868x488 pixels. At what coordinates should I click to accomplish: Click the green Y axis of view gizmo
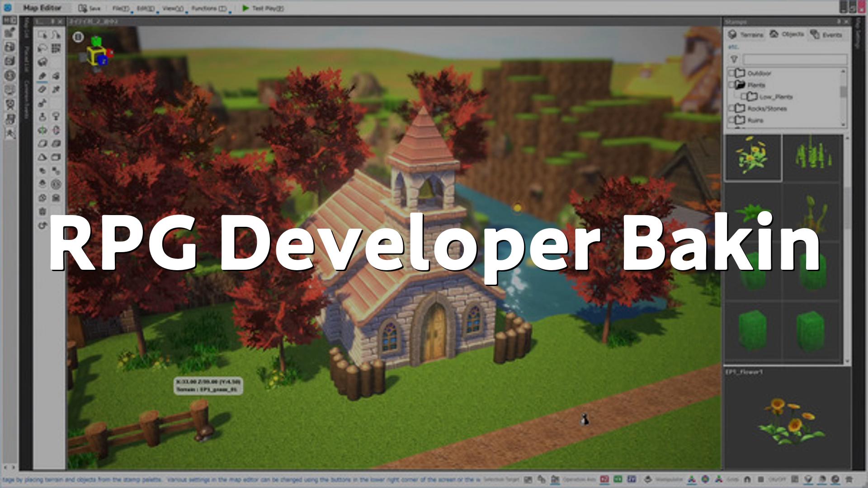pos(96,41)
